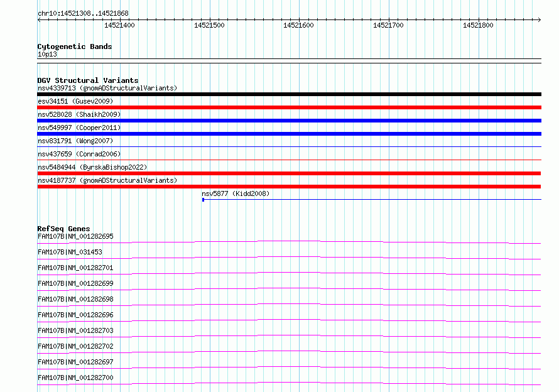
Task: Select variant nsv5484944 (ByrskaBishop2022) label
Action: (92, 167)
